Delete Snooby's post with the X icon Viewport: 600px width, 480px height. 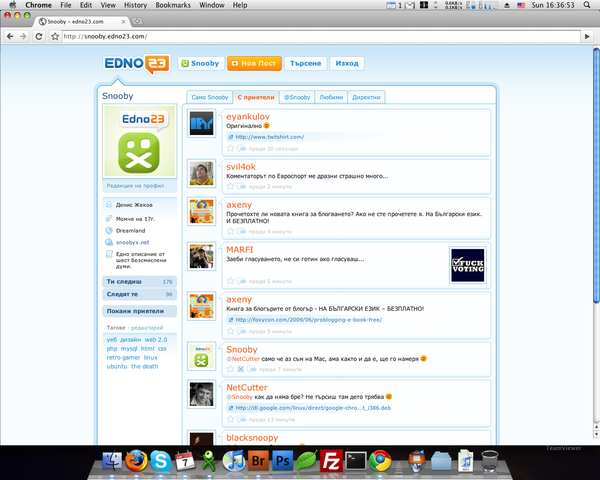click(240, 369)
